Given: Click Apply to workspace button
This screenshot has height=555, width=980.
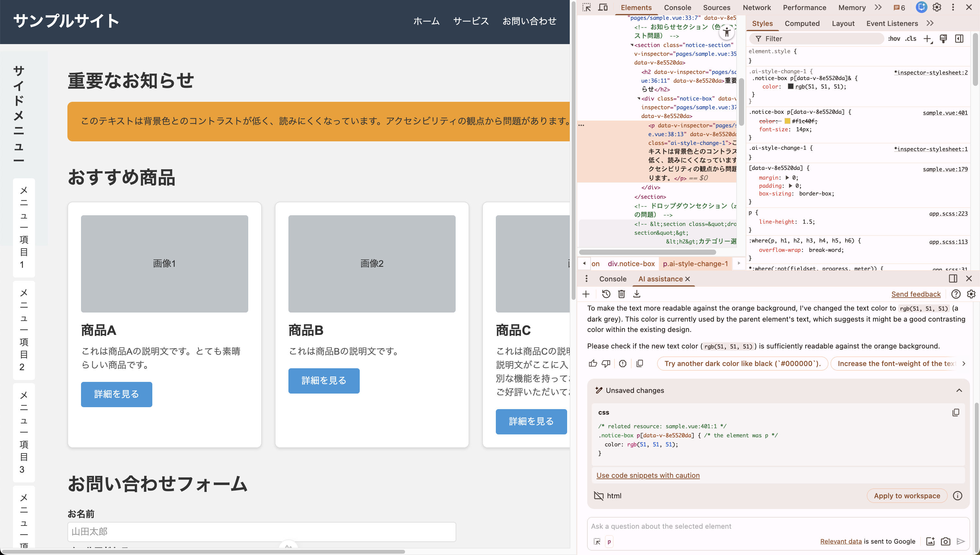Looking at the screenshot, I should coord(907,496).
